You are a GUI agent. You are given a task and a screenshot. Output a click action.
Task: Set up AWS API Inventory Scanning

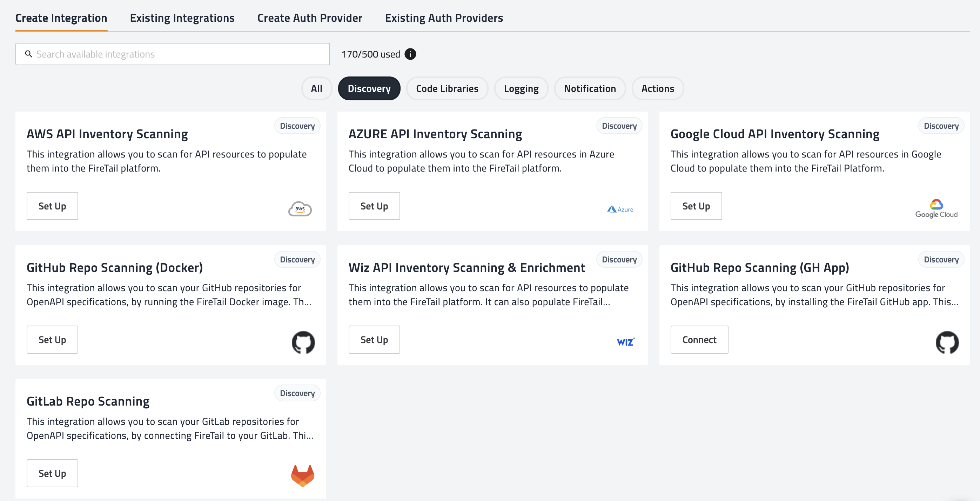pyautogui.click(x=52, y=206)
